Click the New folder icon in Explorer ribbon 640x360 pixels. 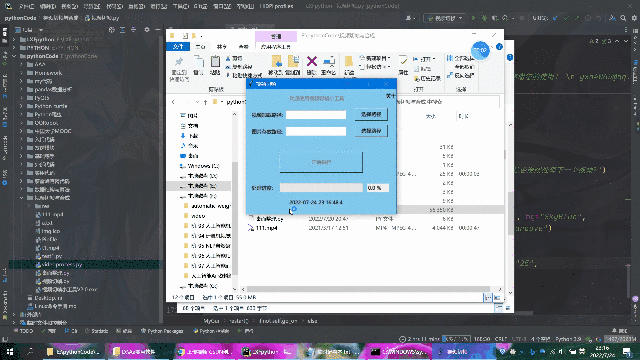(349, 65)
